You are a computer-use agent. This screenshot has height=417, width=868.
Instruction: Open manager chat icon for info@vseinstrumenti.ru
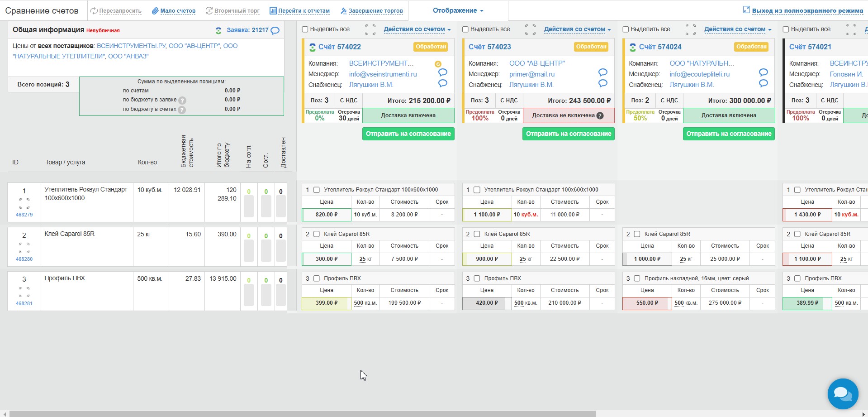(x=442, y=72)
